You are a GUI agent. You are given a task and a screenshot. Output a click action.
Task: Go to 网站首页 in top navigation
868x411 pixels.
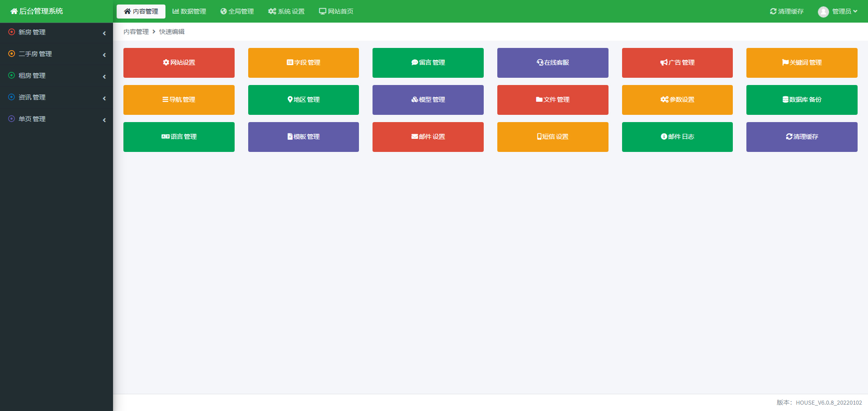click(336, 11)
